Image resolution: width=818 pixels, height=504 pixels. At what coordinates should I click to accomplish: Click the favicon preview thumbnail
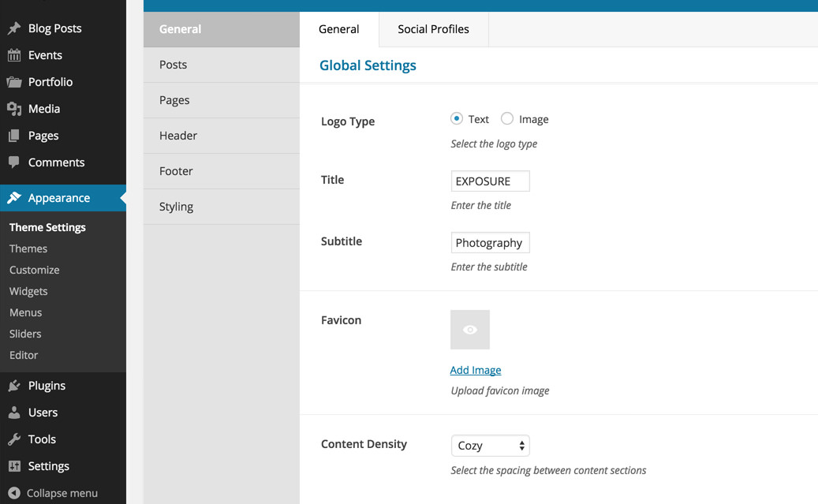(x=470, y=330)
